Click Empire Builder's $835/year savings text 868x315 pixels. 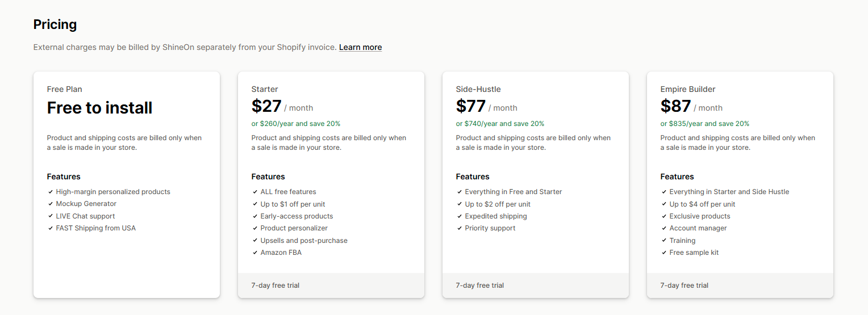(705, 124)
